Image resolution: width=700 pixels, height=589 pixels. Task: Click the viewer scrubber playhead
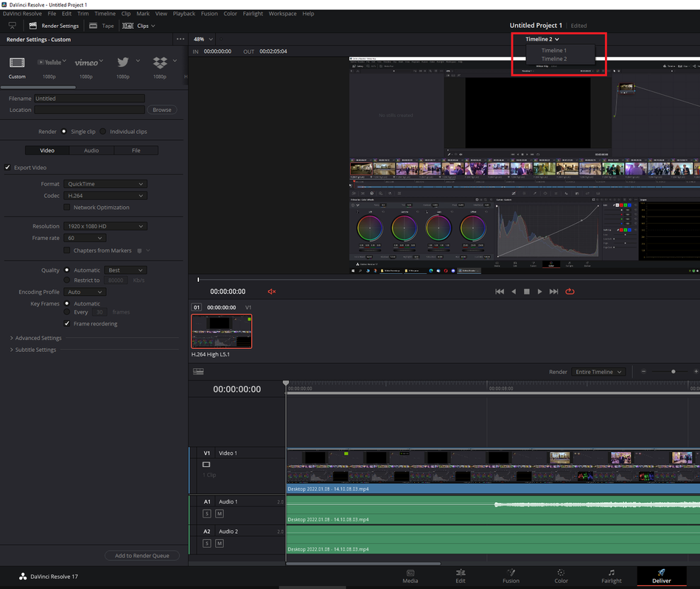click(198, 280)
